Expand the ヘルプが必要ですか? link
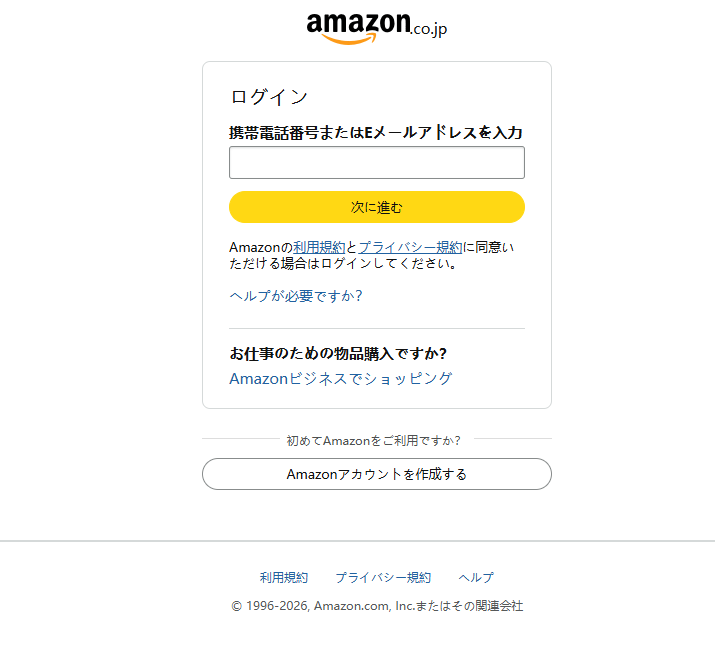This screenshot has width=715, height=656. coord(295,296)
